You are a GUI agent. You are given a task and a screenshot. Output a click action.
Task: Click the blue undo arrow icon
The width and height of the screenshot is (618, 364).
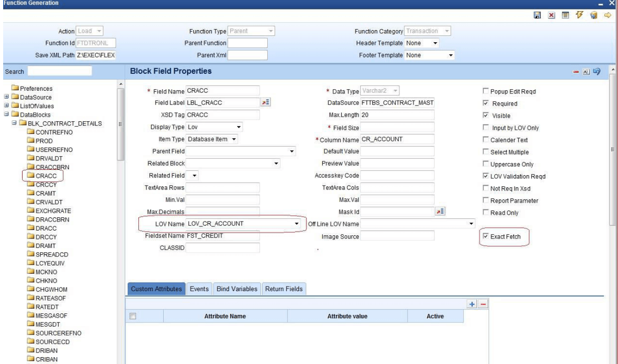point(597,71)
